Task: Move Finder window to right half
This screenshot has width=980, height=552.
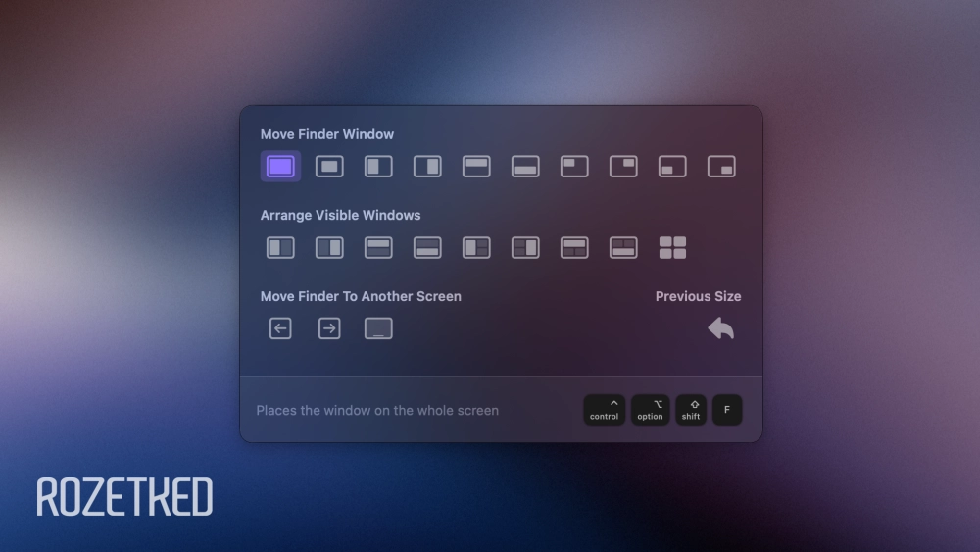Action: pyautogui.click(x=427, y=167)
